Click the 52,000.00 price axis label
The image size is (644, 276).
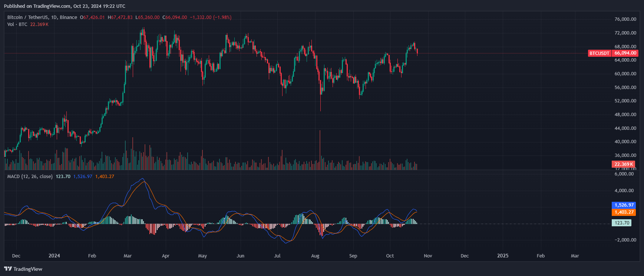625,101
